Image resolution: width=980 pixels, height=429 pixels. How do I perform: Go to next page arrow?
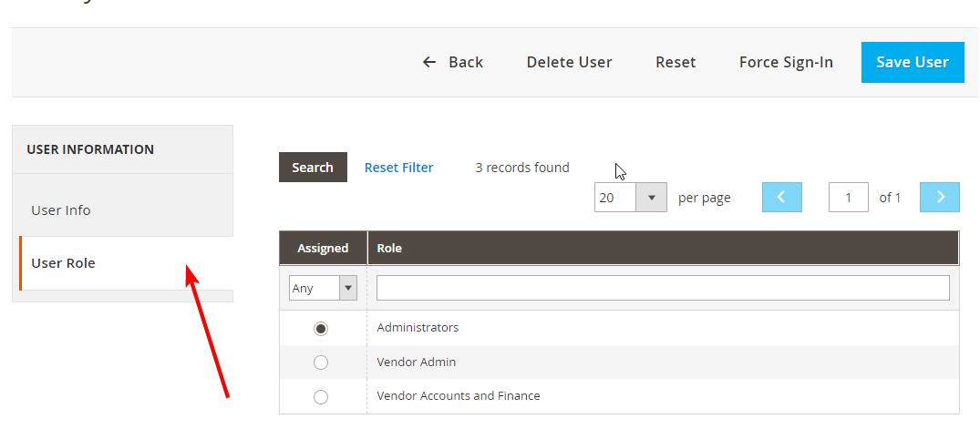point(939,198)
